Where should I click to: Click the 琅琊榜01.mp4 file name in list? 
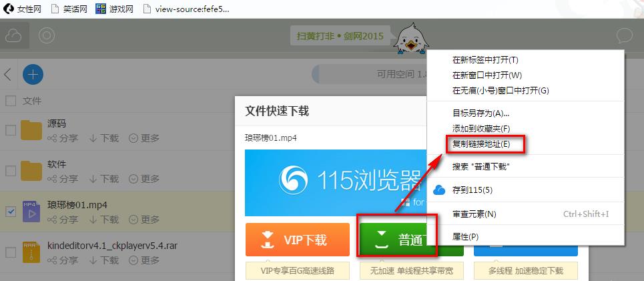[77, 205]
